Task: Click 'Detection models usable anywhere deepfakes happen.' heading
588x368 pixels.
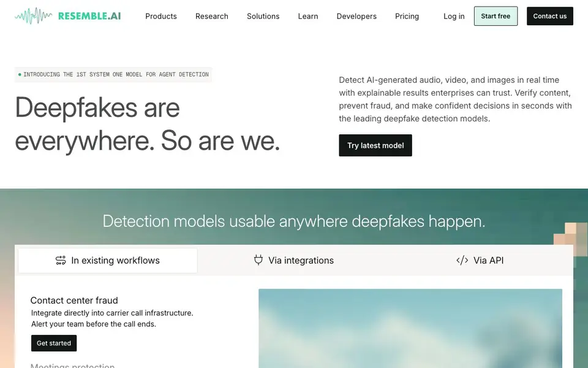Action: click(294, 221)
